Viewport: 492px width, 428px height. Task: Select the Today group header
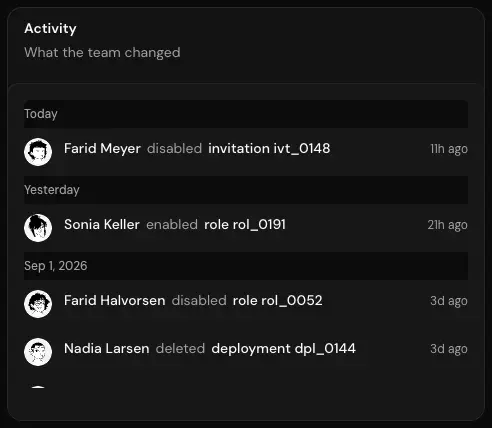coord(246,114)
